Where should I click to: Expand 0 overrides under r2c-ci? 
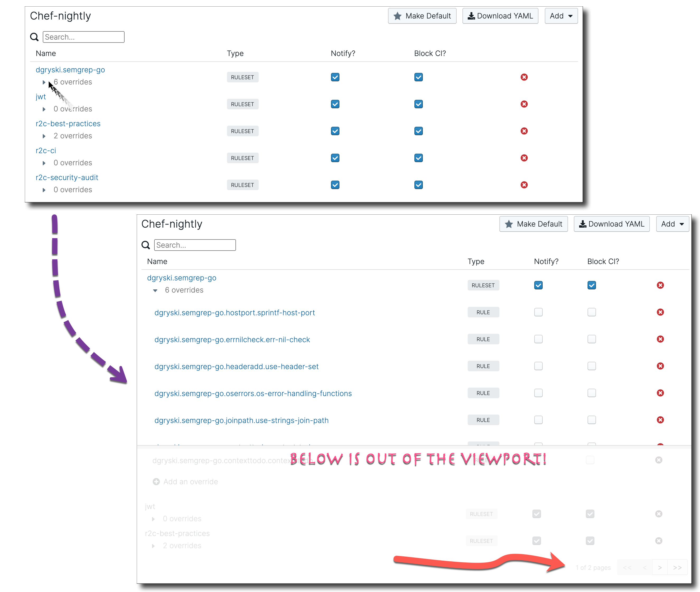[44, 163]
